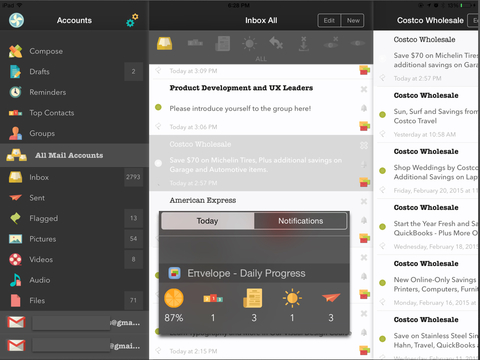Open Groups in the sidebar

74,133
